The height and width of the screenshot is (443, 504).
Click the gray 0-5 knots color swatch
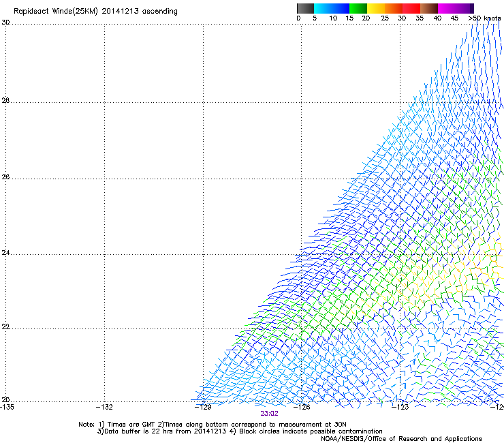[x=305, y=8]
